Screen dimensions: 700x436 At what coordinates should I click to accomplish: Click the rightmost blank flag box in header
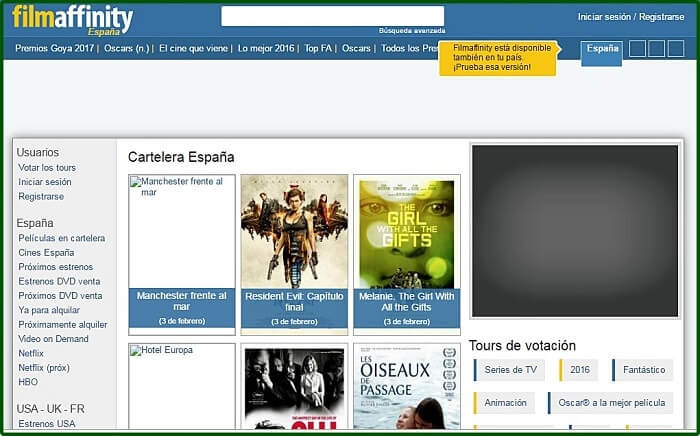pyautogui.click(x=676, y=48)
